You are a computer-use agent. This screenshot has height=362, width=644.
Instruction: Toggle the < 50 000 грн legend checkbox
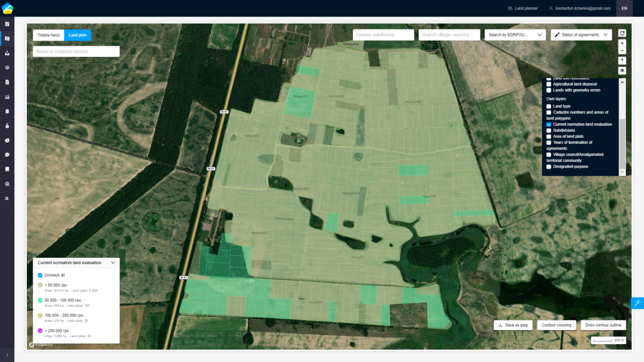[x=40, y=285]
